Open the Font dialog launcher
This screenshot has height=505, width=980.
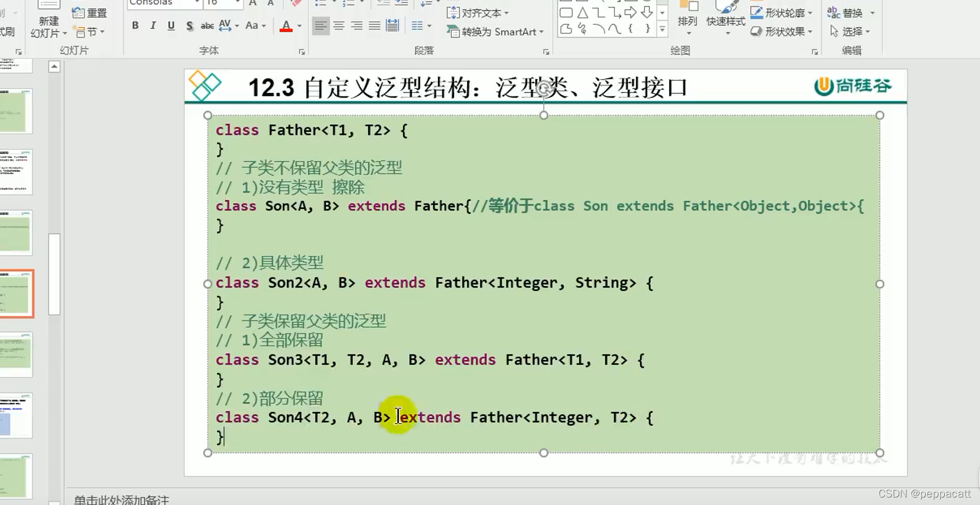302,52
